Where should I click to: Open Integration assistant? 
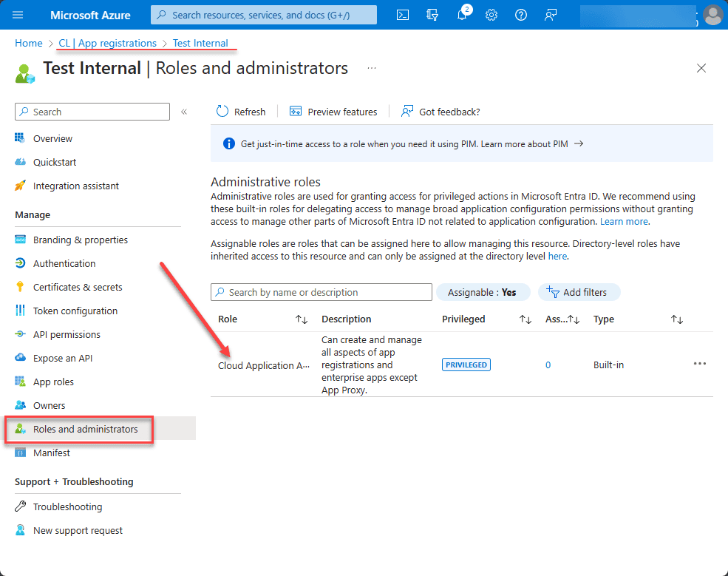[x=75, y=186]
